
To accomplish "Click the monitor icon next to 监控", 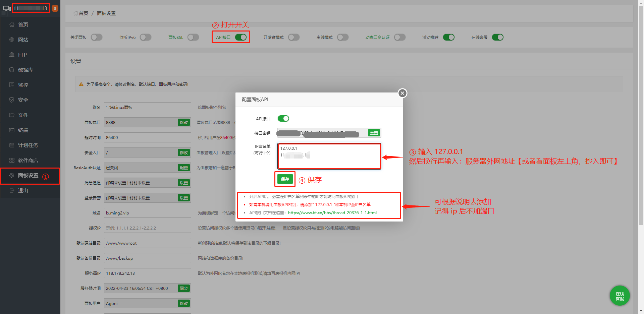I will pyautogui.click(x=12, y=85).
